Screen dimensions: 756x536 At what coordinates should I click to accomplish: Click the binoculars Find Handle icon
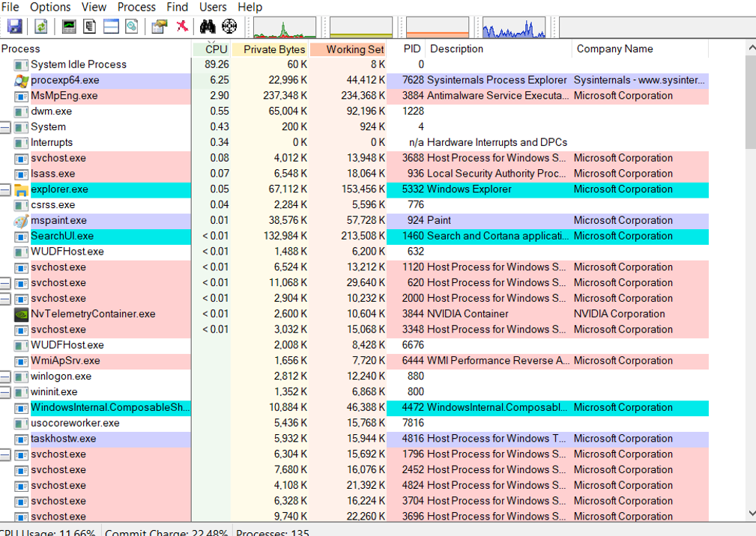pos(208,26)
